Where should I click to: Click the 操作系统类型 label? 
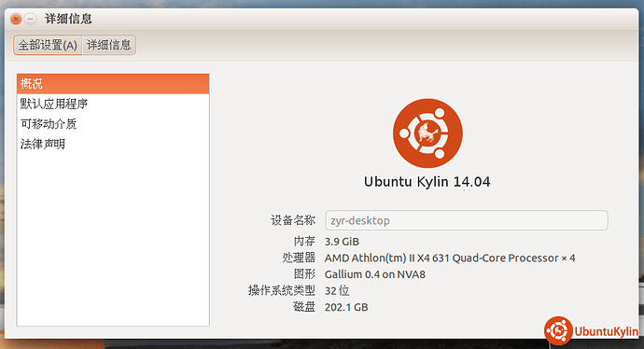click(282, 291)
